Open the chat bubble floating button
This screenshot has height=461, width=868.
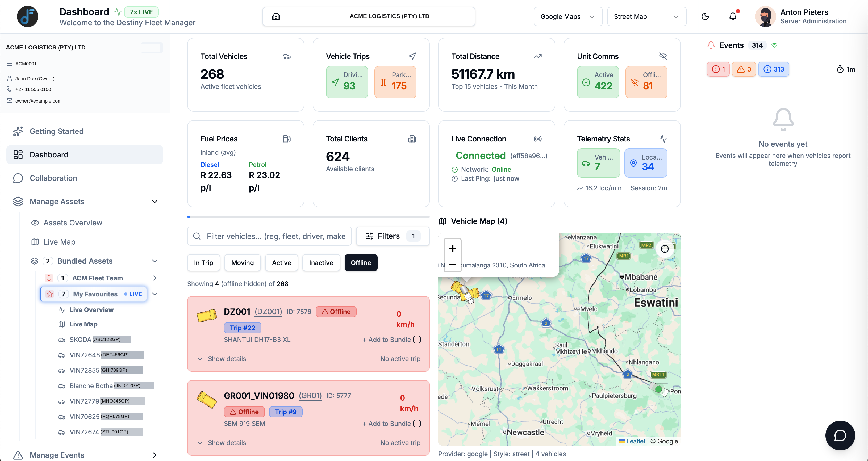pyautogui.click(x=840, y=435)
